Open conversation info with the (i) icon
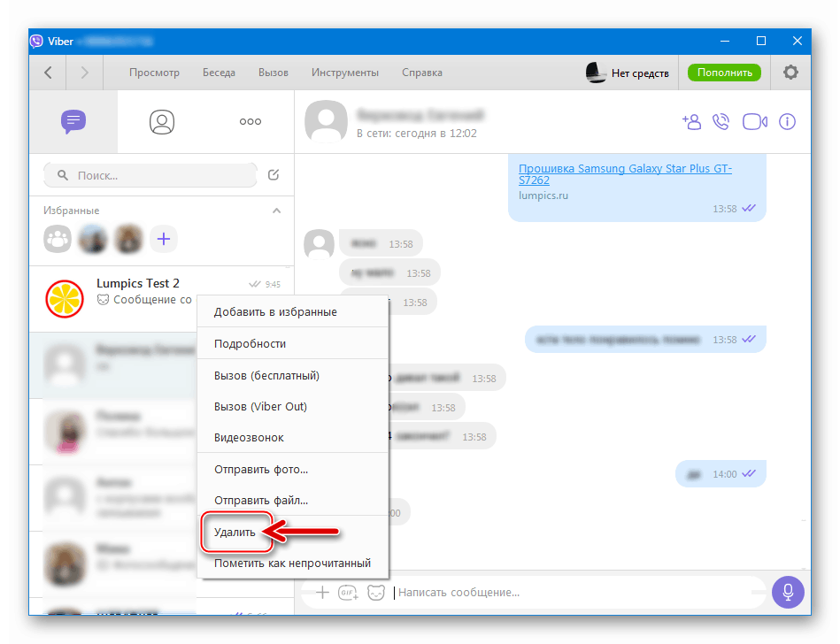Image resolution: width=840 pixels, height=644 pixels. (787, 121)
